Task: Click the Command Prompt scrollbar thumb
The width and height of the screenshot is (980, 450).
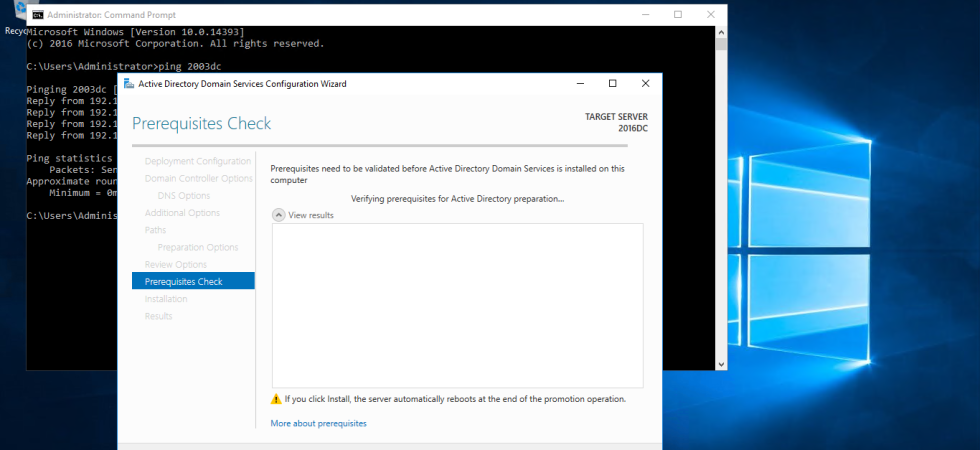Action: [721, 44]
